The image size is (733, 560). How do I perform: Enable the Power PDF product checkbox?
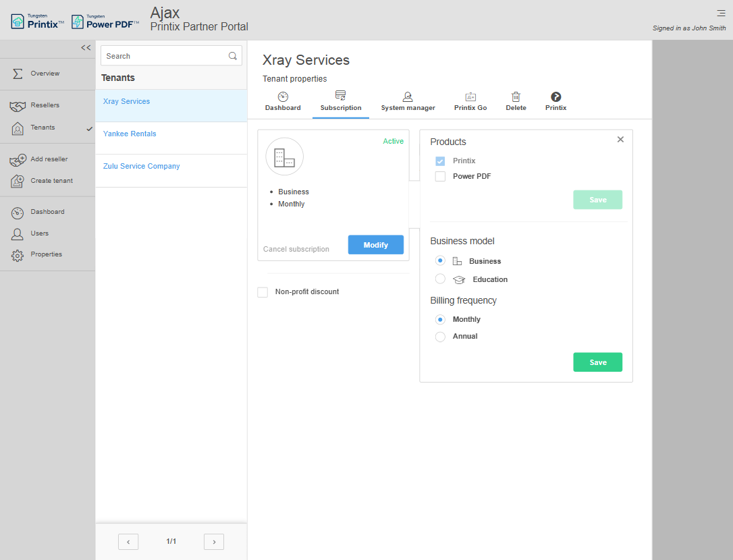pyautogui.click(x=440, y=177)
